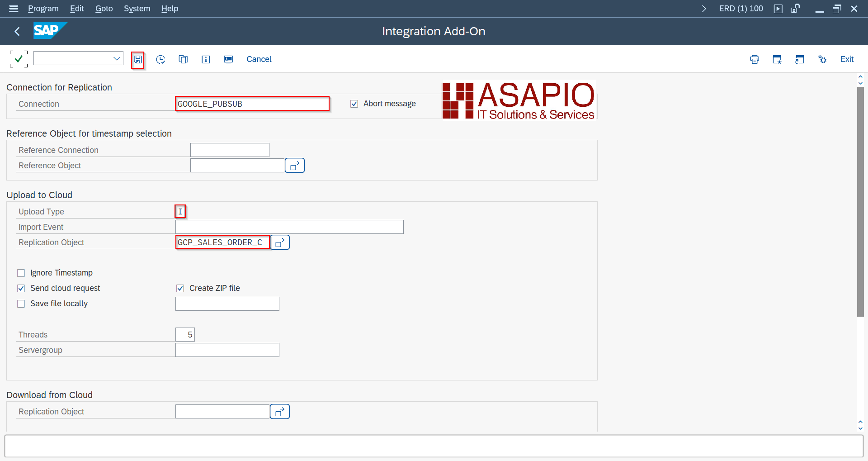Screen dimensions: 868x461
Task: Click the Threads value field
Action: 185,335
